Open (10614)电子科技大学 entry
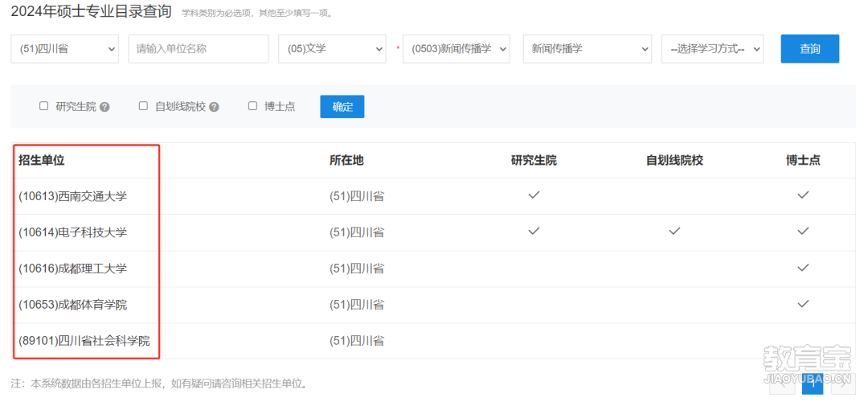 pos(72,232)
